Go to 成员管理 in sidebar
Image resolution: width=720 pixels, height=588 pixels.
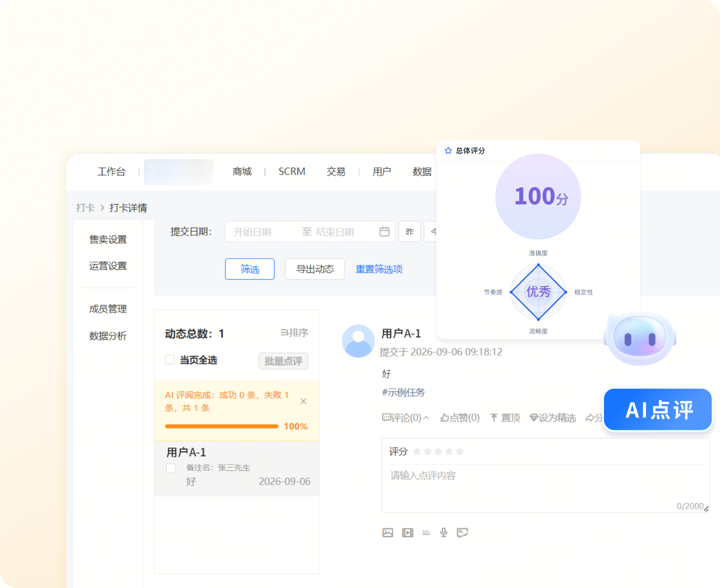click(108, 309)
